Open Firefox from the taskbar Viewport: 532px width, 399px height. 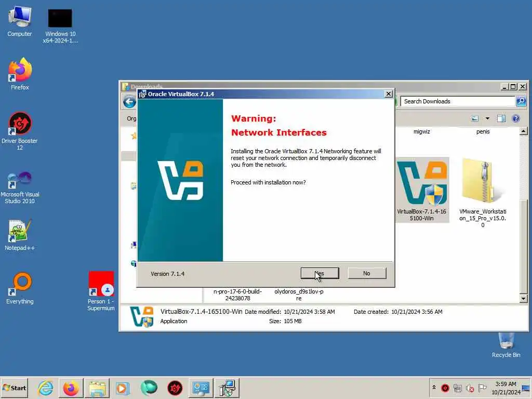coord(71,388)
